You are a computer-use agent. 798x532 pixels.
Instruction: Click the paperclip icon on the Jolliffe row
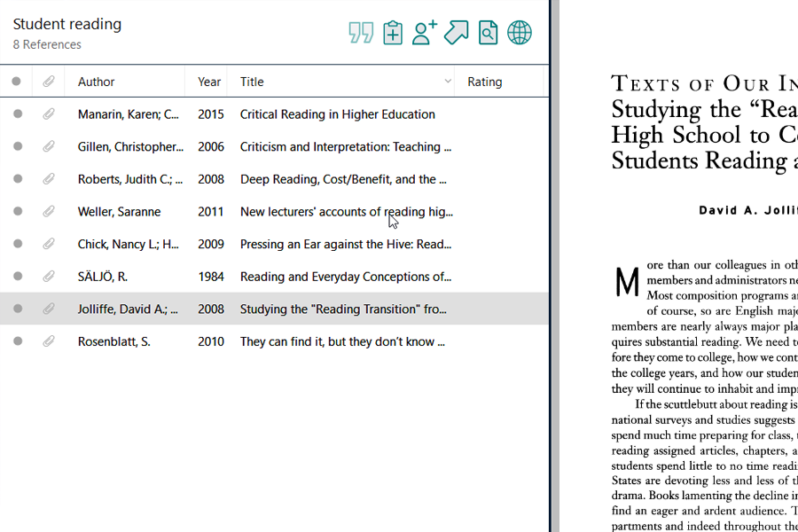pyautogui.click(x=49, y=309)
